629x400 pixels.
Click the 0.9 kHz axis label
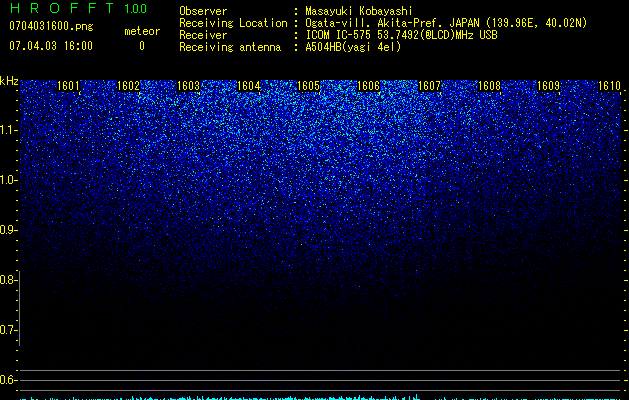tap(7, 230)
